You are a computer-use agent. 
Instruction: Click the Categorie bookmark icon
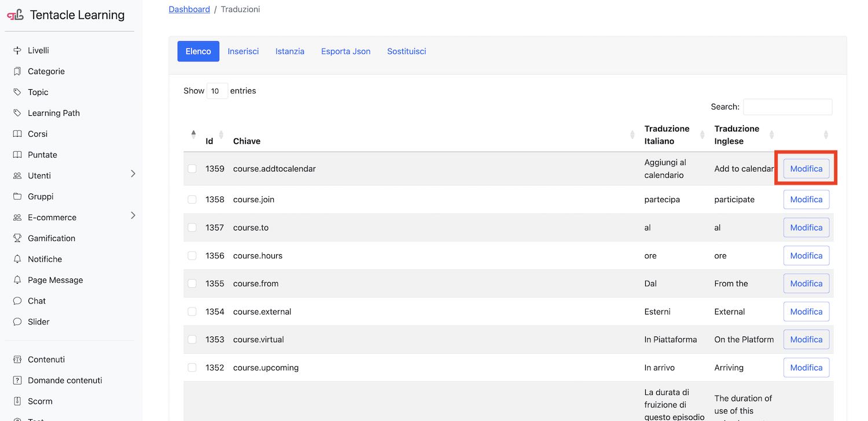click(x=17, y=71)
